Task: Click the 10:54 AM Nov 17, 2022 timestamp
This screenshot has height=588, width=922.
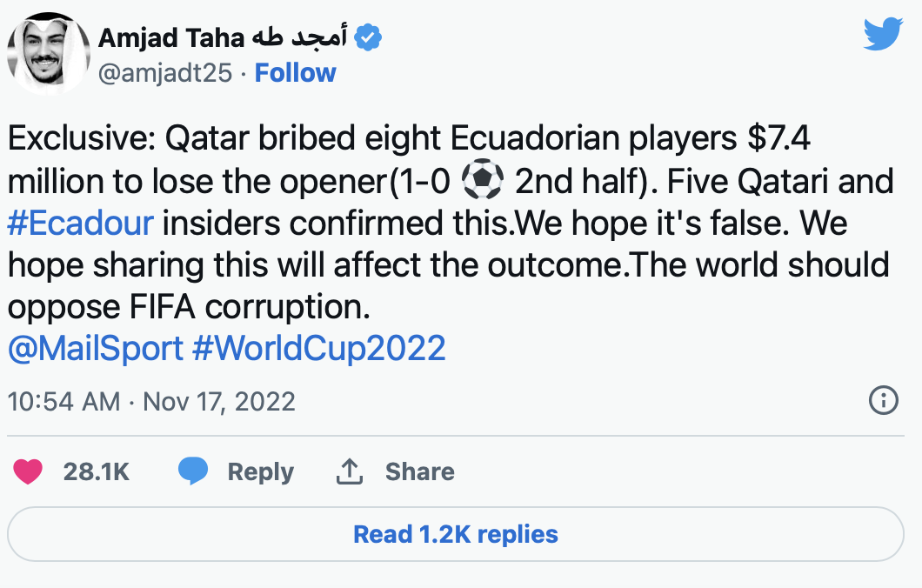Action: pyautogui.click(x=150, y=401)
